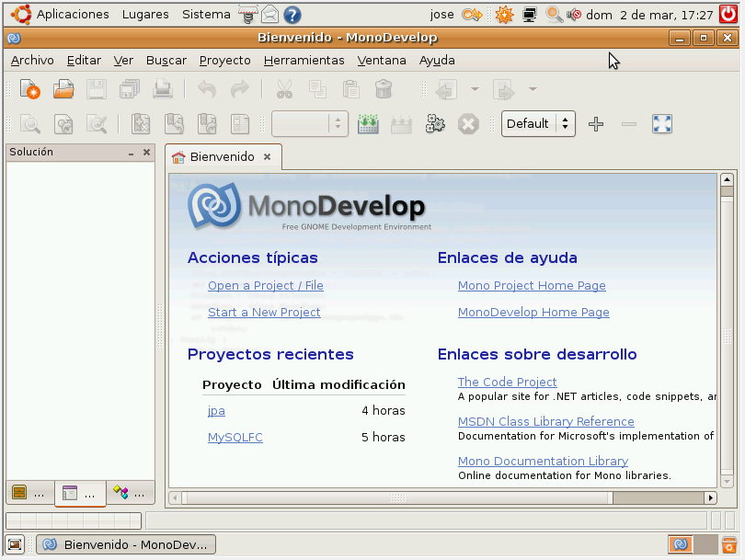Open the recent project MySQLFC
This screenshot has width=745, height=560.
[235, 437]
